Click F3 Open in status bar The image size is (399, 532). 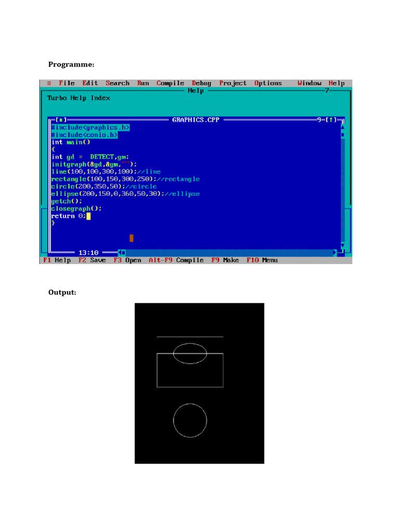coord(127,260)
